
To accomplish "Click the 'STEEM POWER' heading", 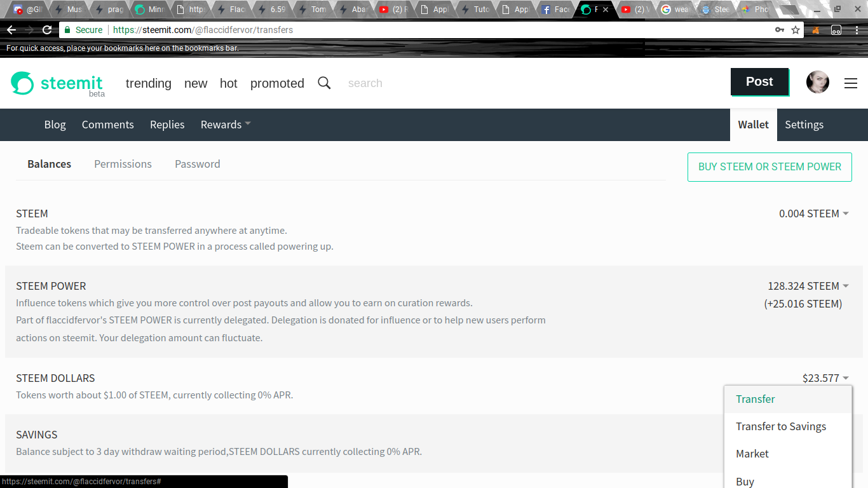I will 51,286.
